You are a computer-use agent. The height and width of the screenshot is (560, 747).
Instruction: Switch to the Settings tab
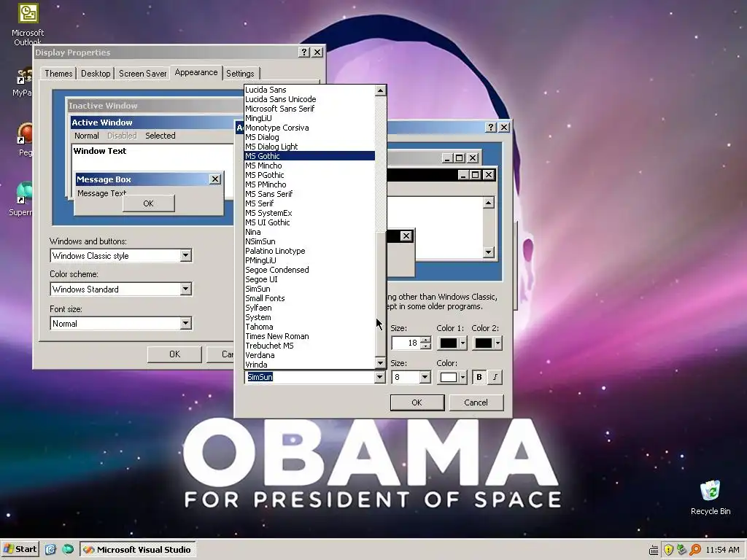(240, 74)
